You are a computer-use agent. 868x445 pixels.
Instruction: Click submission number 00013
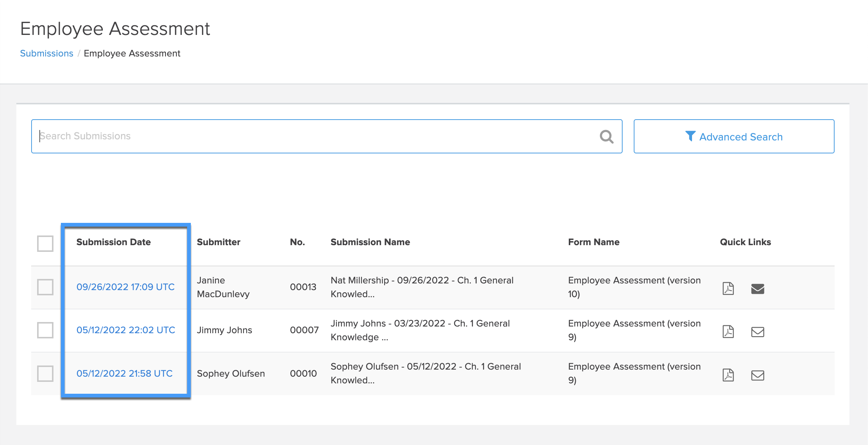click(303, 287)
